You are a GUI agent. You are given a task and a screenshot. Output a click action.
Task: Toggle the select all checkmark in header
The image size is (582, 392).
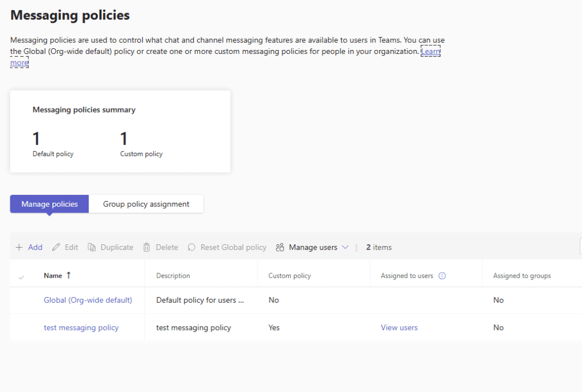point(22,277)
